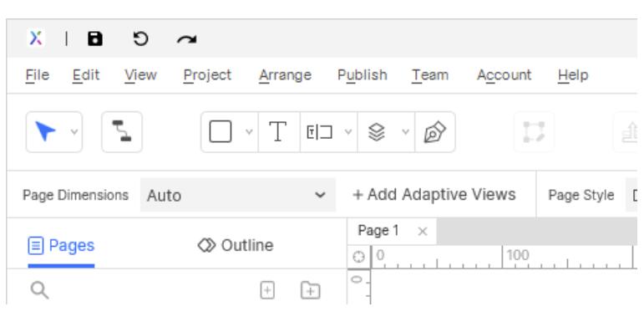Click Add Adaptive Views
This screenshot has width=644, height=317.
click(434, 195)
